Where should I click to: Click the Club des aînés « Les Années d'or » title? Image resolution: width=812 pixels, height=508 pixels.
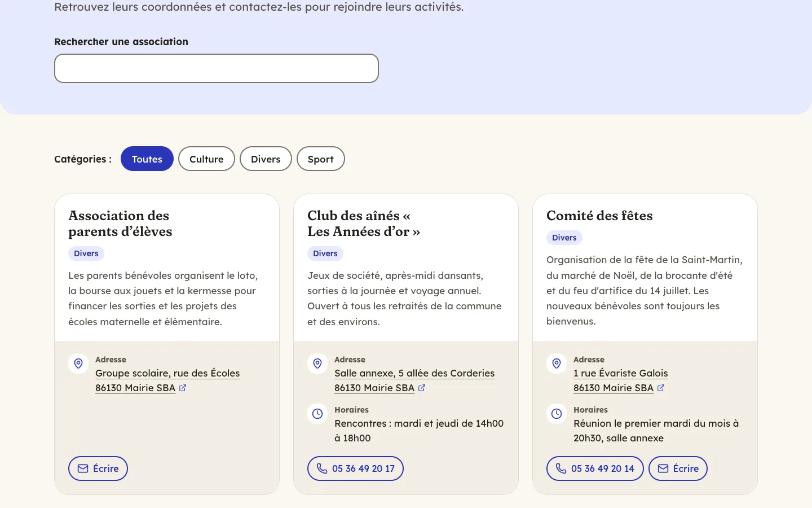point(364,224)
